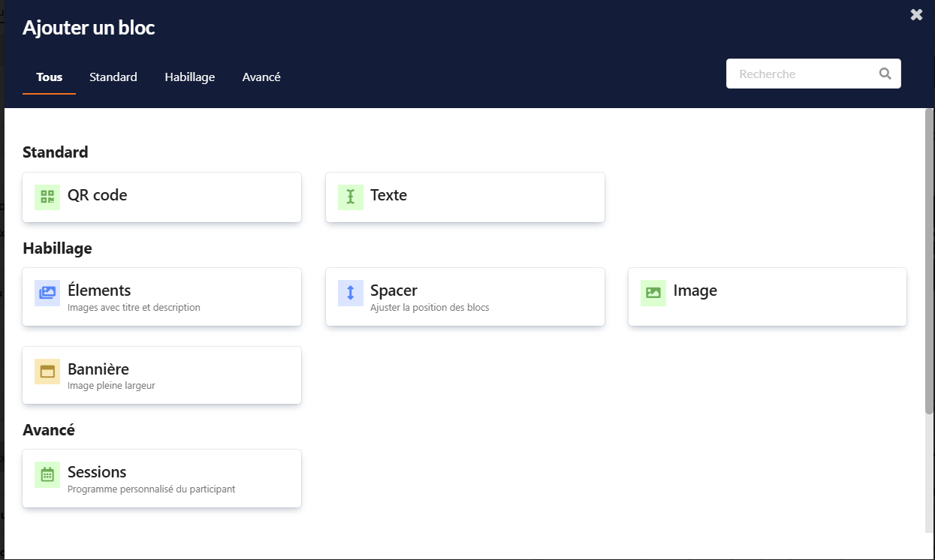Switch to the Tous tab
Screen dimensions: 935x560
point(50,77)
